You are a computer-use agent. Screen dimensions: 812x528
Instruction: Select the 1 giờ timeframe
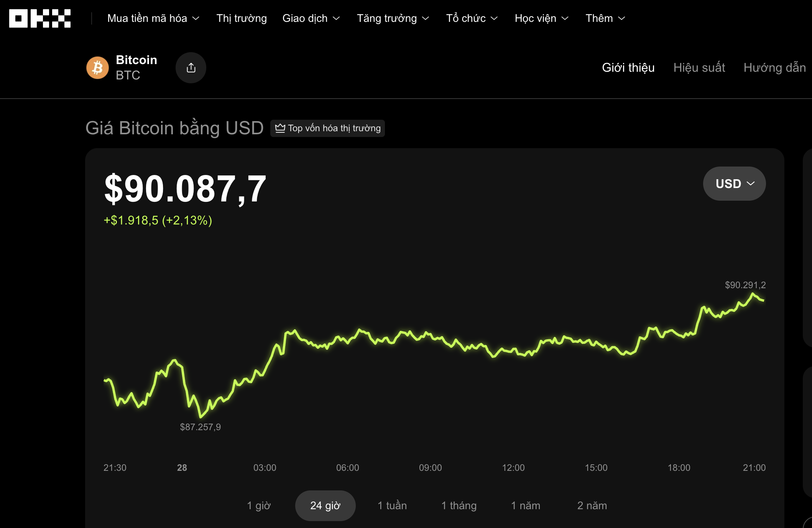[x=259, y=505]
